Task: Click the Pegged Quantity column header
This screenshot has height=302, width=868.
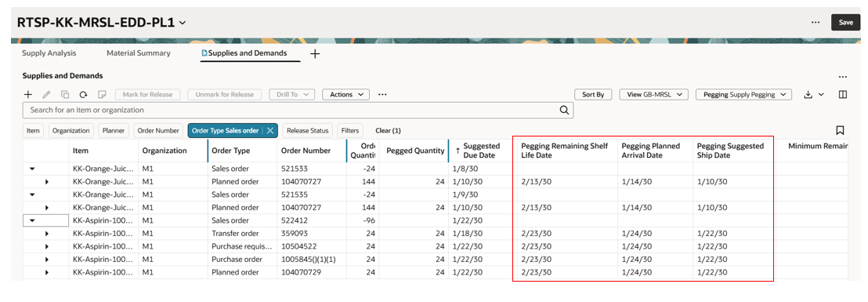Action: tap(415, 151)
